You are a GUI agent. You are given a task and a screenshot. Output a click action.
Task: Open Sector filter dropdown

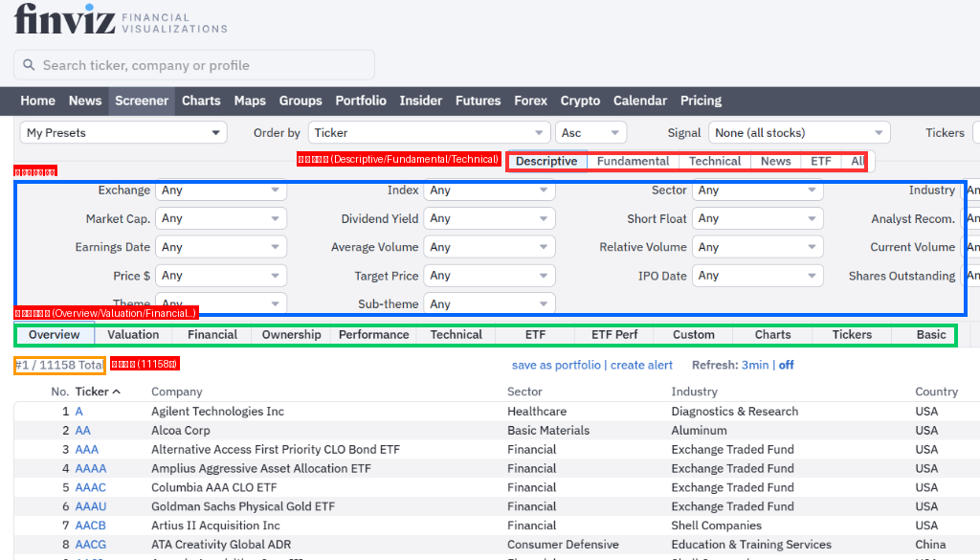(x=758, y=190)
